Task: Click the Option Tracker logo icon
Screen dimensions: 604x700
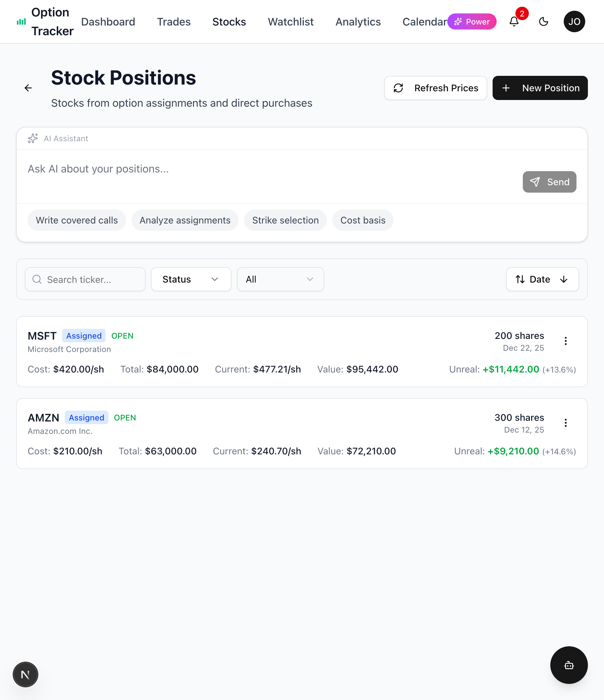Action: 21,21
